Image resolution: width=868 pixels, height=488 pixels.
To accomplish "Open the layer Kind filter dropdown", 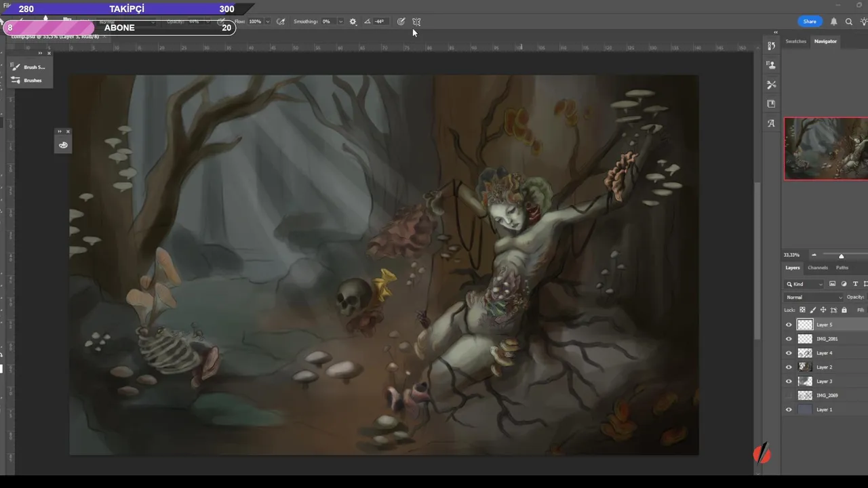I will tap(805, 284).
